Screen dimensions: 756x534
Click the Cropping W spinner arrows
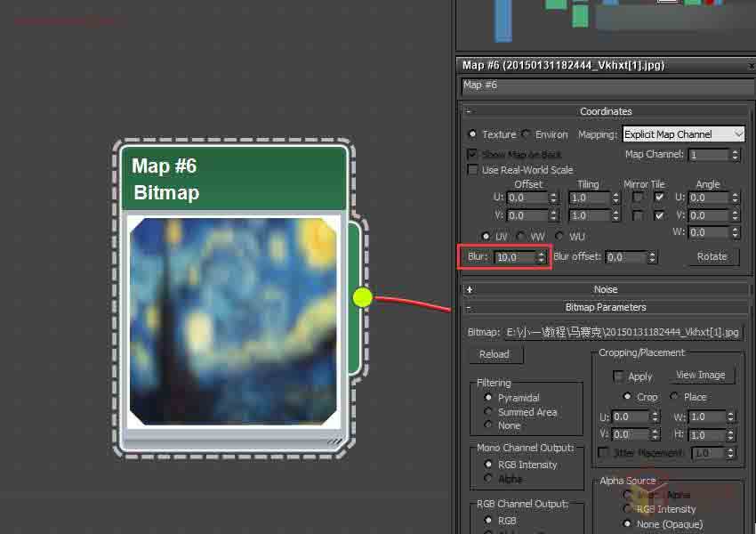pos(731,417)
